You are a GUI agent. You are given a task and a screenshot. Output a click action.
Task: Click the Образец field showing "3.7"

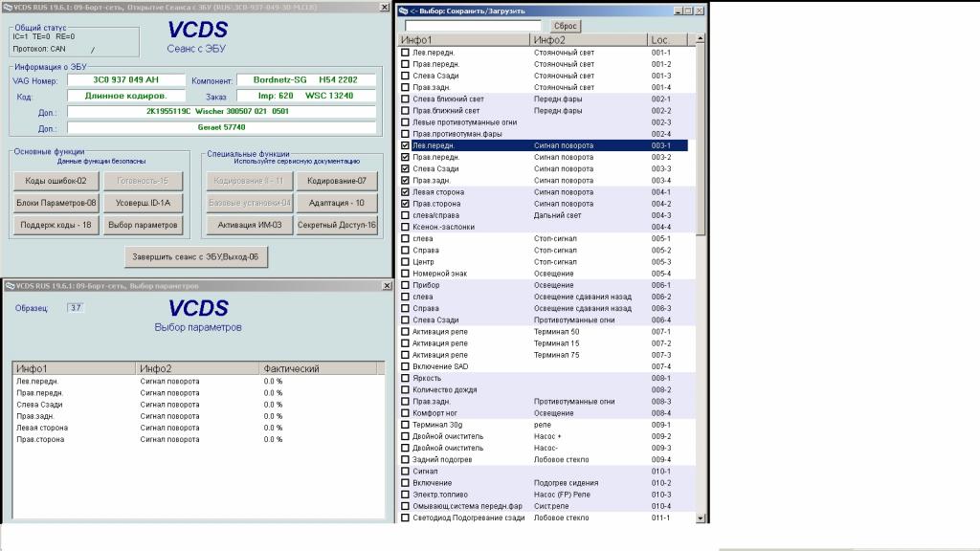(x=75, y=308)
